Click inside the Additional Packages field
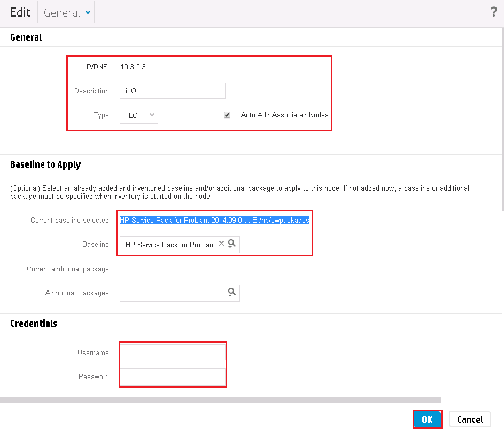The height and width of the screenshot is (432, 504). [x=172, y=293]
